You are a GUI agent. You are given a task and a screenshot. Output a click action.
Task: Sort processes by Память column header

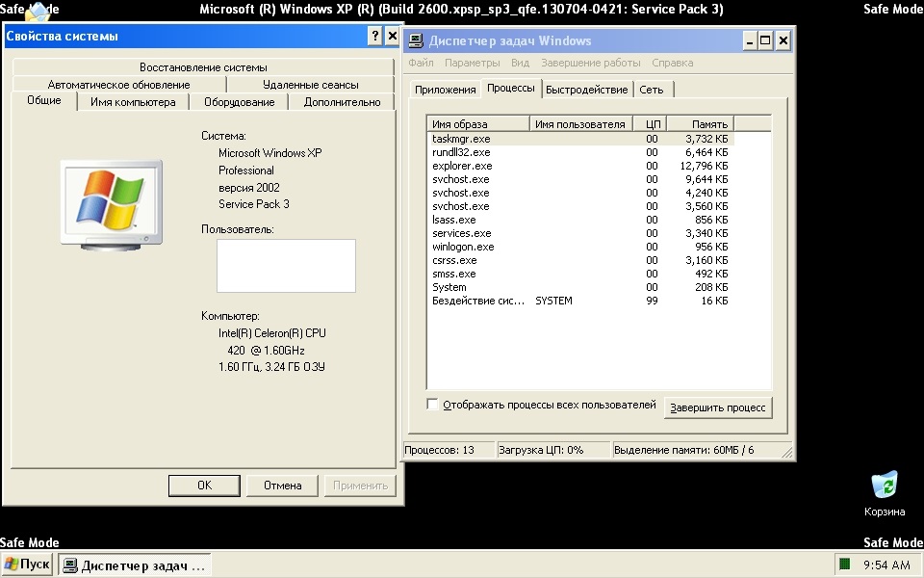pyautogui.click(x=700, y=124)
